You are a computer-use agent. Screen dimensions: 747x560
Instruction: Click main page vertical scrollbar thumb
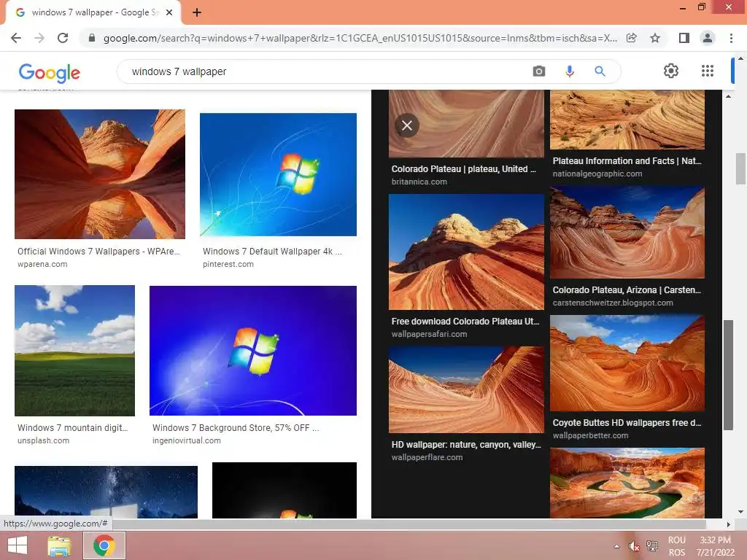click(x=741, y=168)
